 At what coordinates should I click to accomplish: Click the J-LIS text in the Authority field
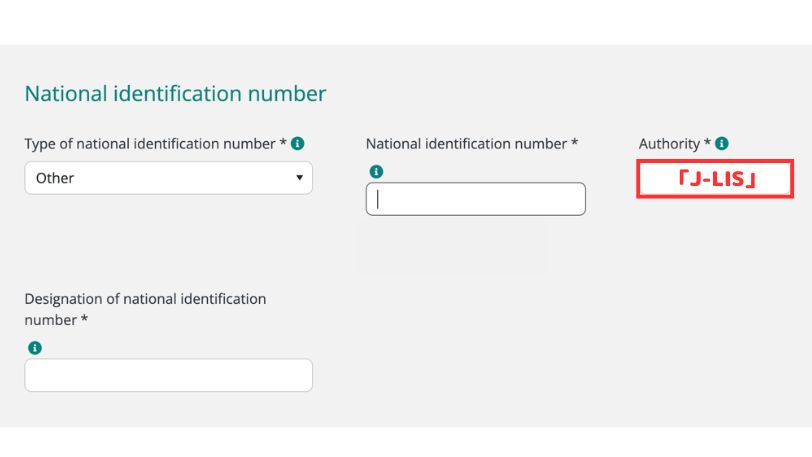coord(715,180)
